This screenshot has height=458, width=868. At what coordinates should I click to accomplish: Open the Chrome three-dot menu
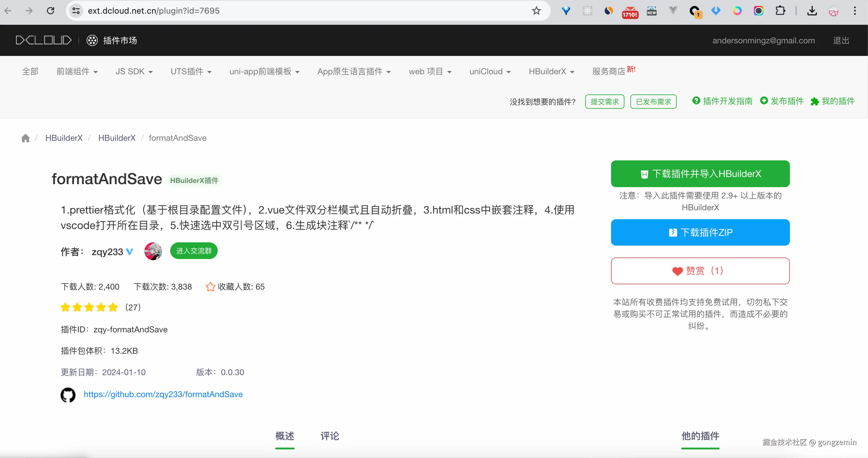coord(855,11)
